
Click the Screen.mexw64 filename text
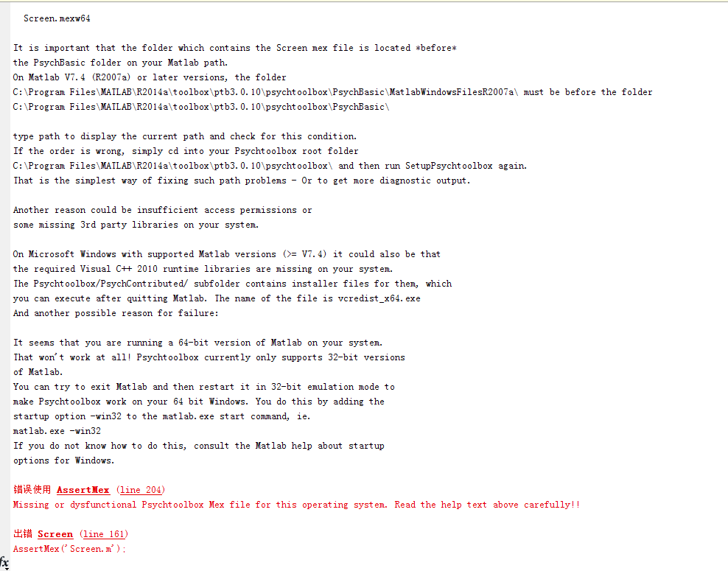pos(57,18)
